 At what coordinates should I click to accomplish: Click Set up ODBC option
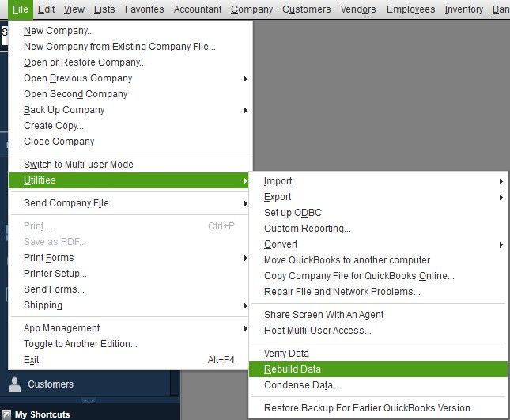click(x=293, y=213)
